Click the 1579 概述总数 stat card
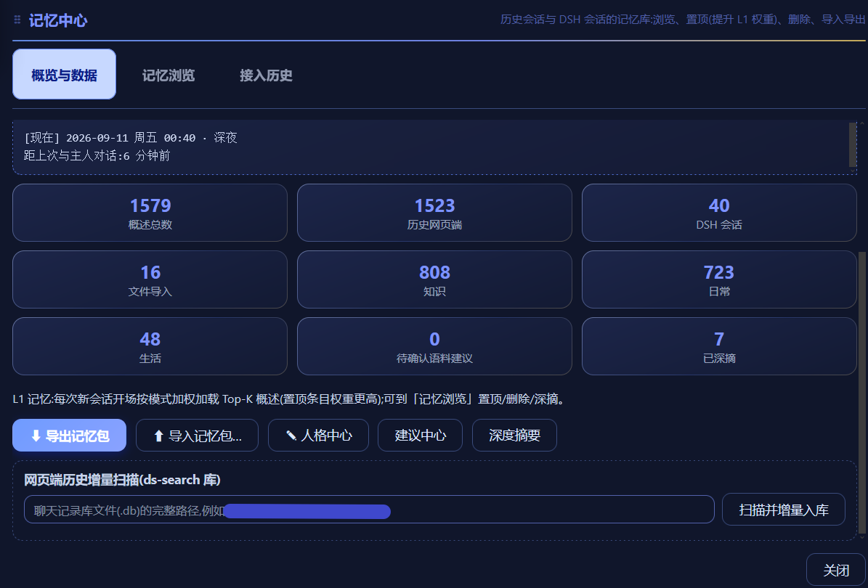Screen dimensions: 868x588 click(150, 213)
